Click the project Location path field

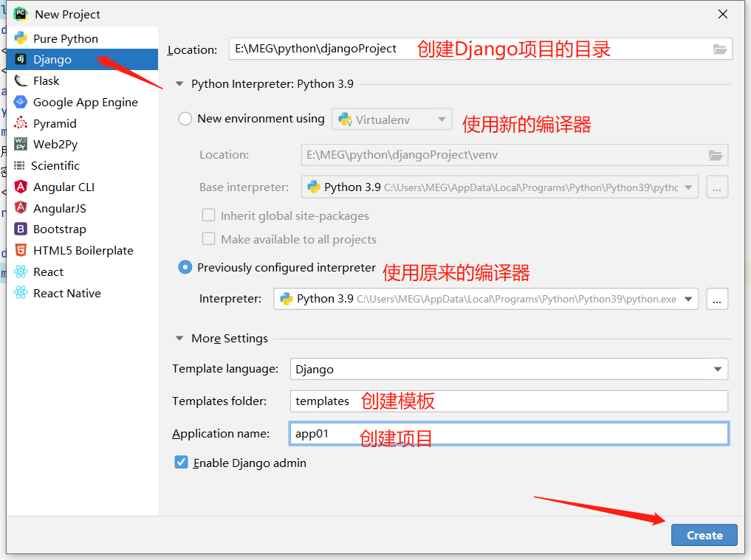pyautogui.click(x=481, y=49)
